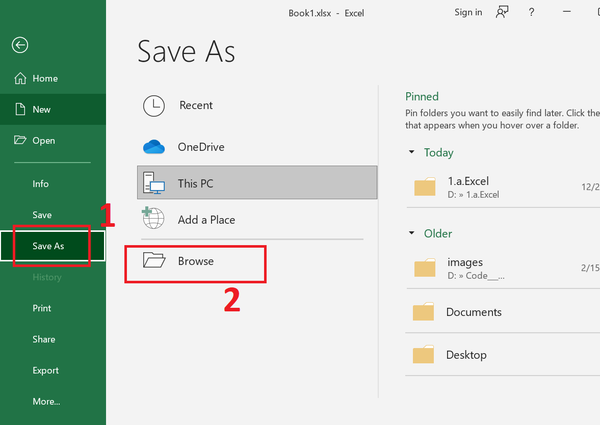Collapse the Today group arrow
The height and width of the screenshot is (425, 600).
click(x=412, y=152)
